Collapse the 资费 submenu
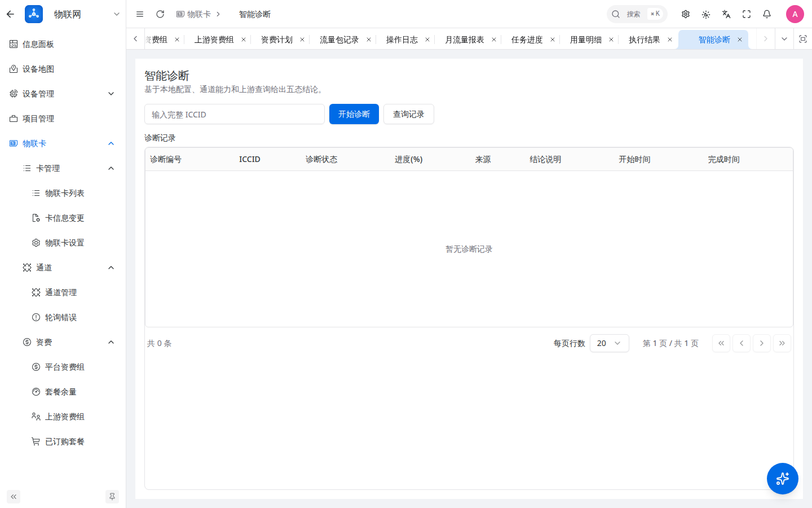 [63, 342]
